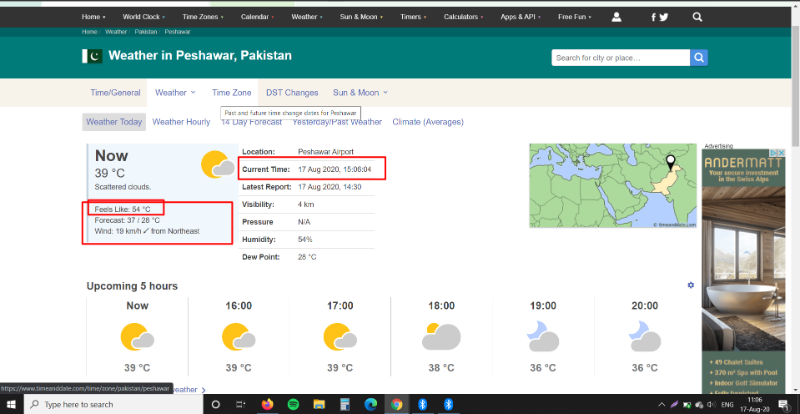The image size is (800, 414).
Task: Open site search via top-bar magnifier icon
Action: click(696, 17)
